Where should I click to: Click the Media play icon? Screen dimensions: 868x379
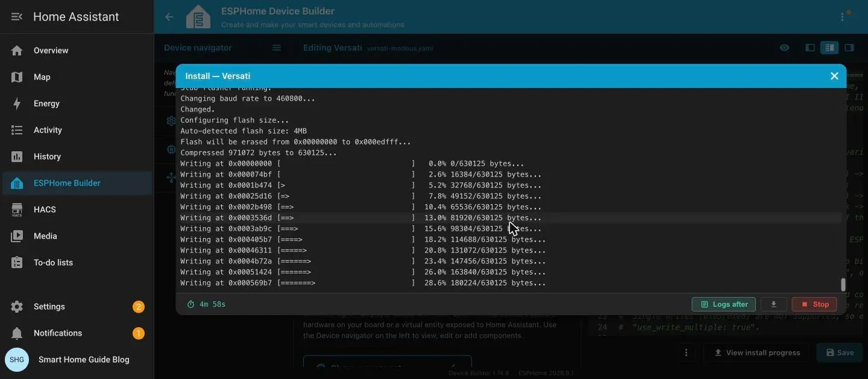point(17,236)
